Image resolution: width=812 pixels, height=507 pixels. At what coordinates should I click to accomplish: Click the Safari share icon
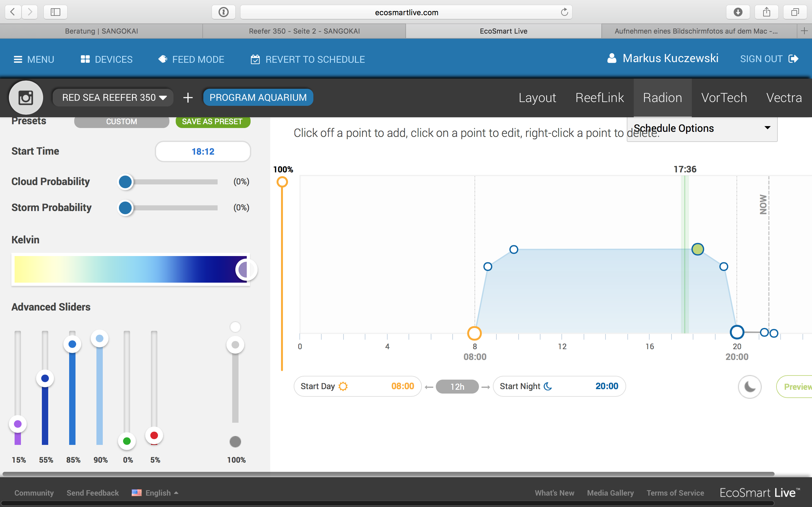coord(766,12)
